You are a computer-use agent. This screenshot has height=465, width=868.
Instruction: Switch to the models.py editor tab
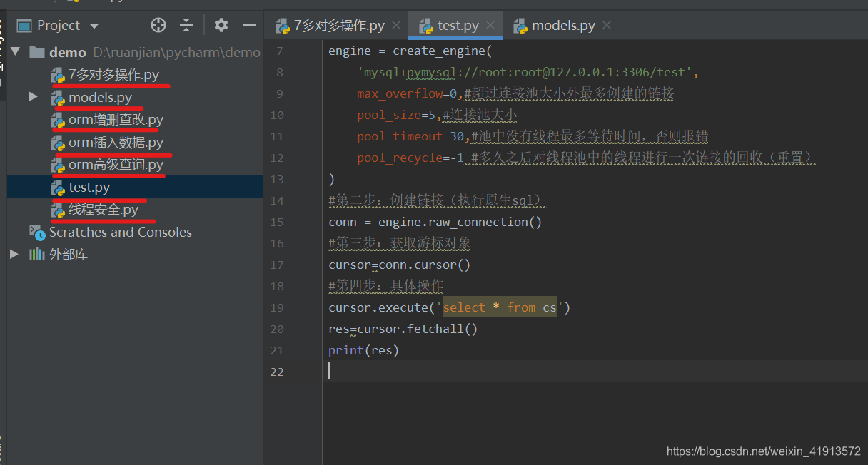pos(563,26)
